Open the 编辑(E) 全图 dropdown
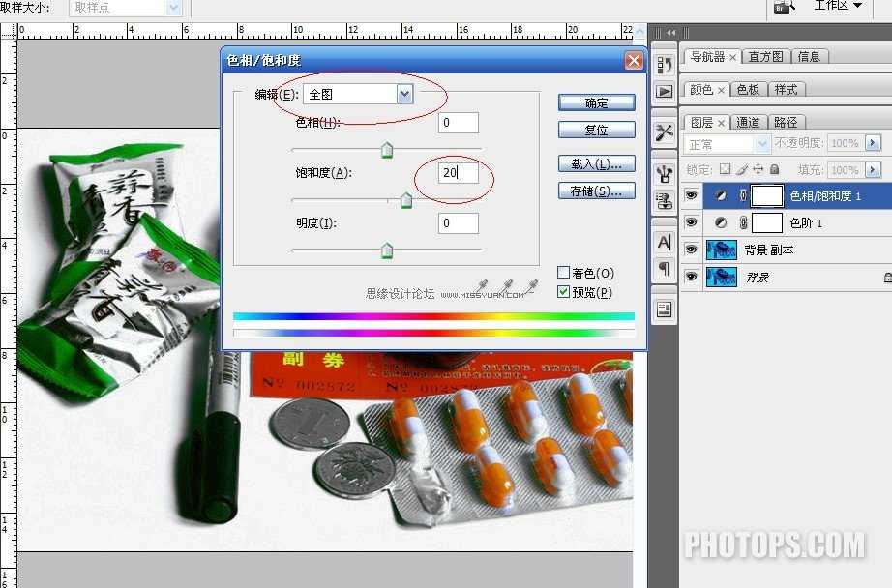This screenshot has height=588, width=892. tap(404, 94)
